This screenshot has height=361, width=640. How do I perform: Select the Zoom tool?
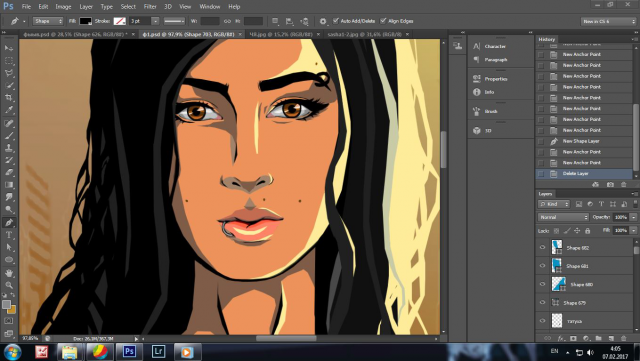(9, 285)
